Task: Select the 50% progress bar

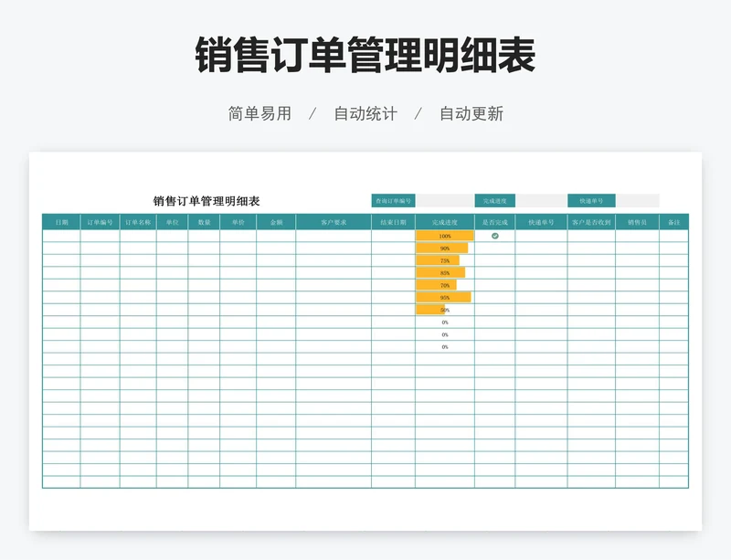Action: pos(430,310)
